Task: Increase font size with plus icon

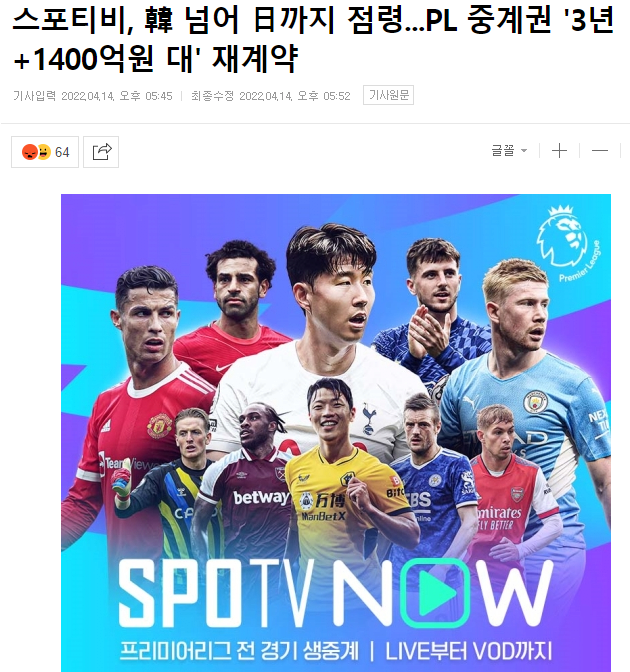Action: pyautogui.click(x=559, y=151)
